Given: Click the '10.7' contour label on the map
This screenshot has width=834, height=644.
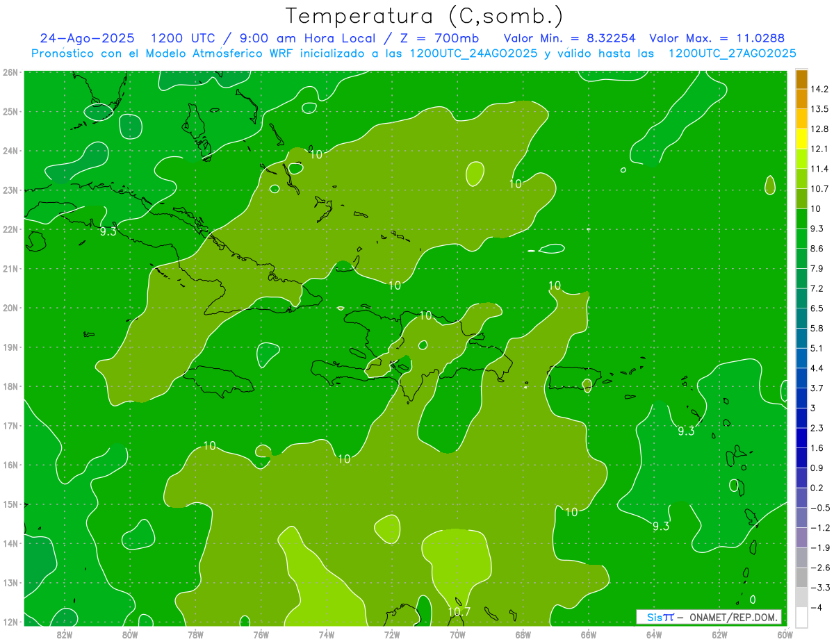Looking at the screenshot, I should 459,612.
